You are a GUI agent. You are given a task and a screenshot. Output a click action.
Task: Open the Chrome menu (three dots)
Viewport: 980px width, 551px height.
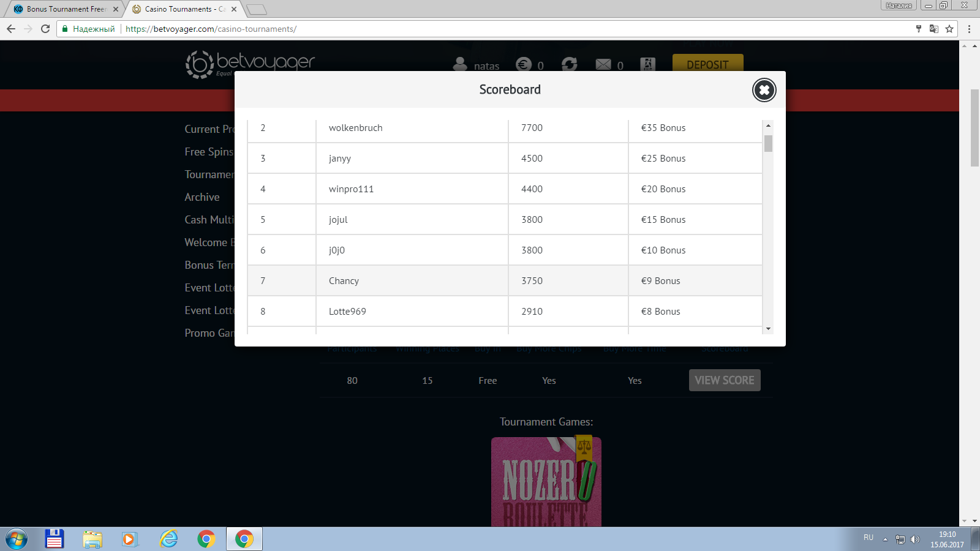tap(969, 29)
